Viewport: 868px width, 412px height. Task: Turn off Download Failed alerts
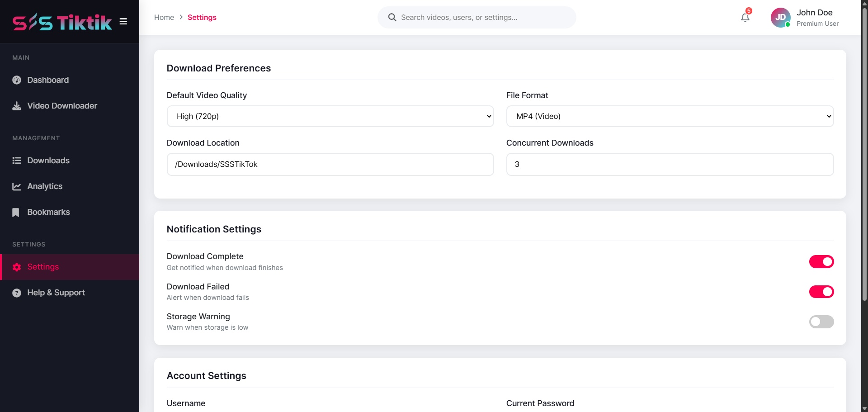coord(821,292)
